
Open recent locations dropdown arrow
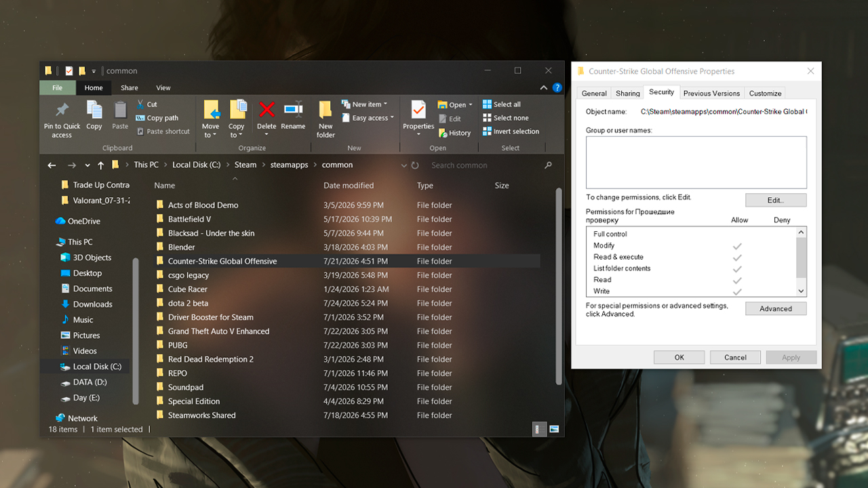pyautogui.click(x=87, y=165)
